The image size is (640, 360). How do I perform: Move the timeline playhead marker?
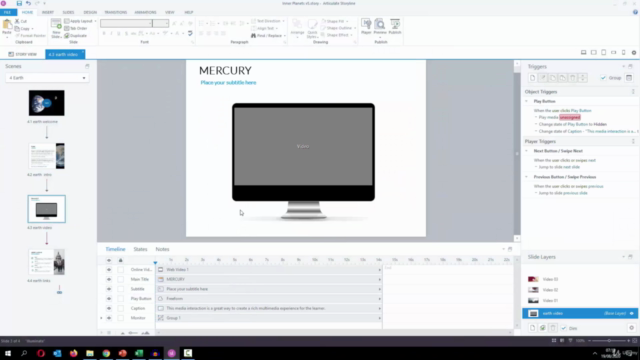pyautogui.click(x=155, y=262)
